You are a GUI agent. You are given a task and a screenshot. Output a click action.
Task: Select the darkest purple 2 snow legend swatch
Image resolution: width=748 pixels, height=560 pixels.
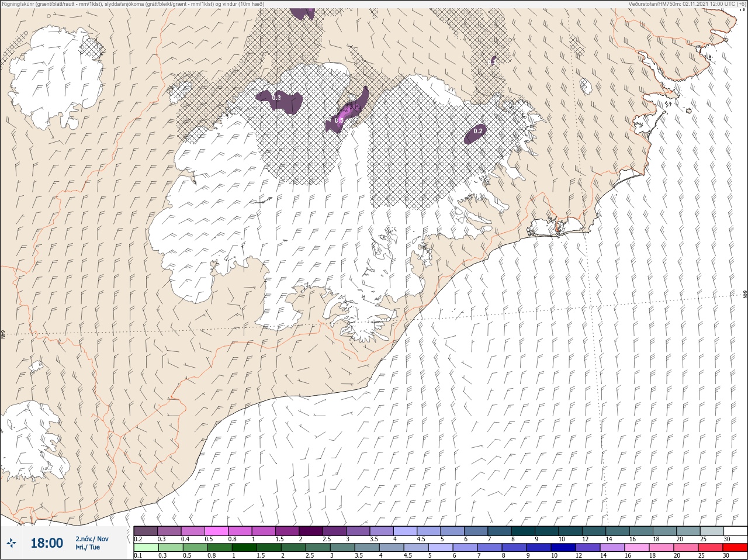[311, 531]
